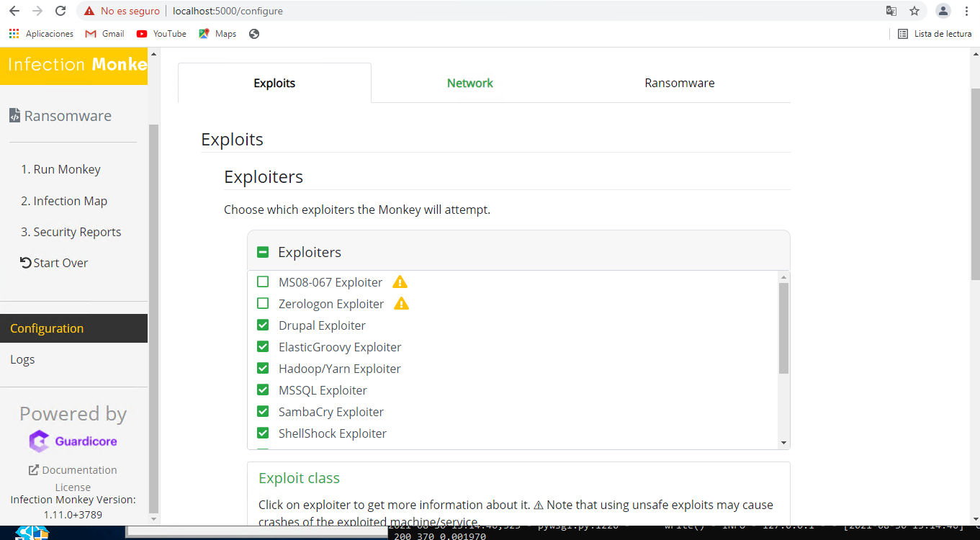This screenshot has width=980, height=540.
Task: Click Start Over in the sidebar
Action: pos(54,263)
